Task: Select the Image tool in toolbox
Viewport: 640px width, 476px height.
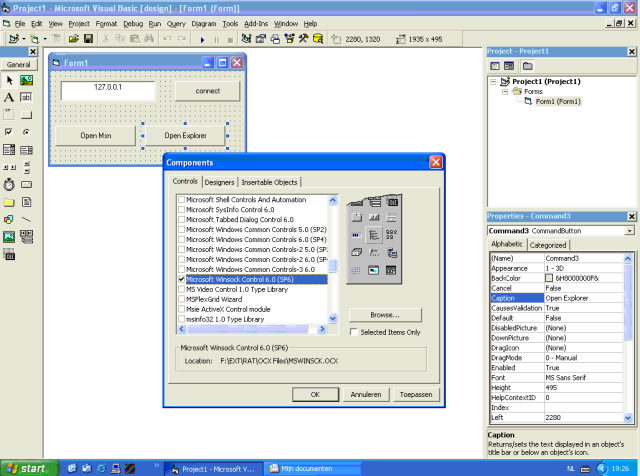Action: (9, 237)
